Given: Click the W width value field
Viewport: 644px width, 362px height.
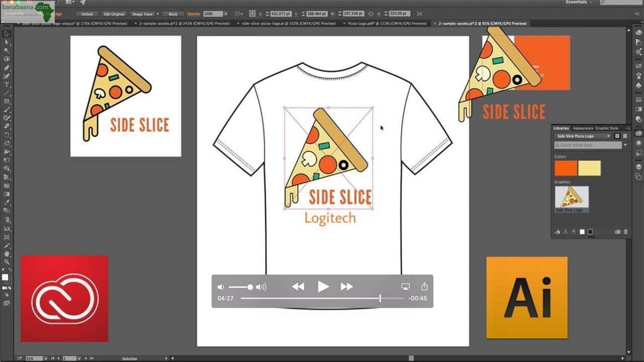Looking at the screenshot, I should click(354, 13).
